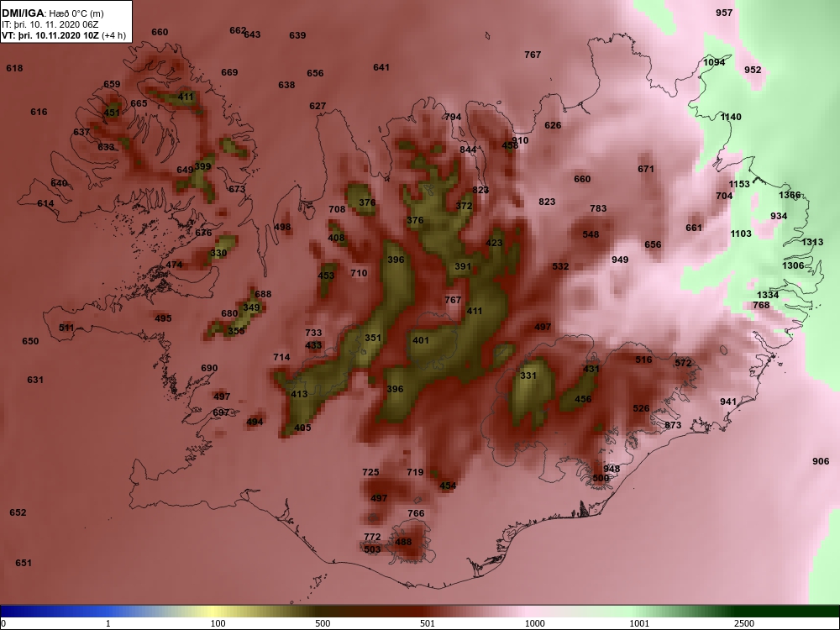Viewport: 840px width, 630px height.
Task: Click the 1001 label on the color scale
Action: (639, 623)
